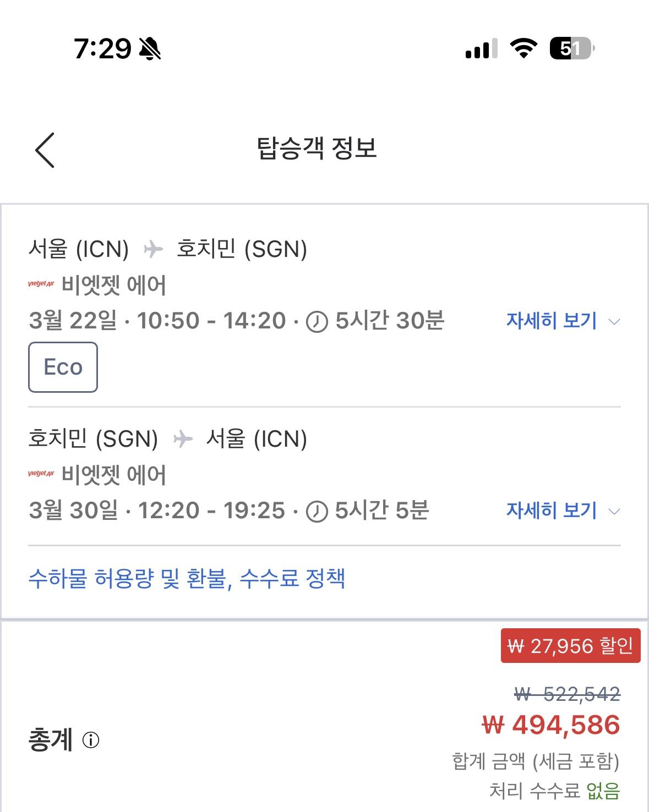Image resolution: width=649 pixels, height=812 pixels.
Task: Tap the back arrow icon
Action: click(45, 150)
